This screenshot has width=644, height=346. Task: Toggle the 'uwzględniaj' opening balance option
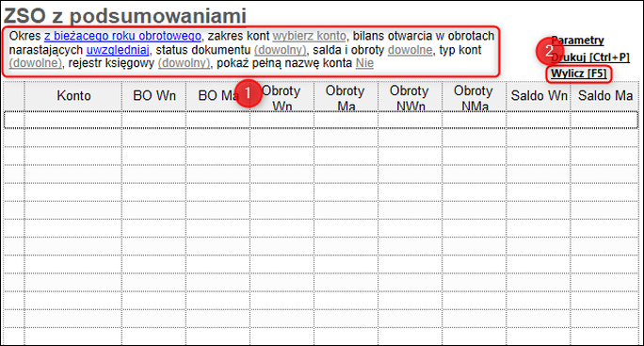tap(118, 50)
